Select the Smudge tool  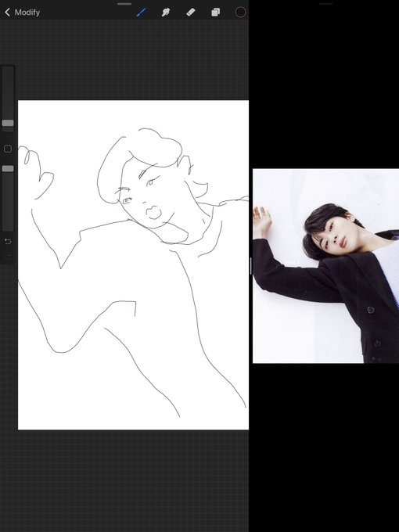click(166, 13)
